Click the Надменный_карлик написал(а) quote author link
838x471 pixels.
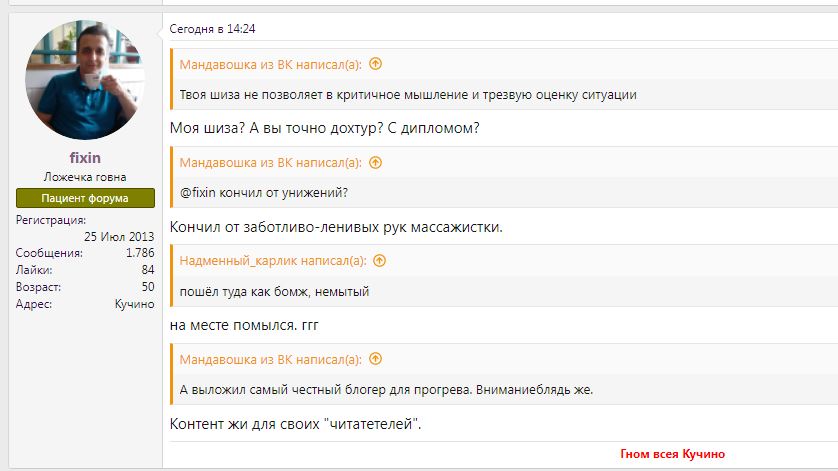273,261
